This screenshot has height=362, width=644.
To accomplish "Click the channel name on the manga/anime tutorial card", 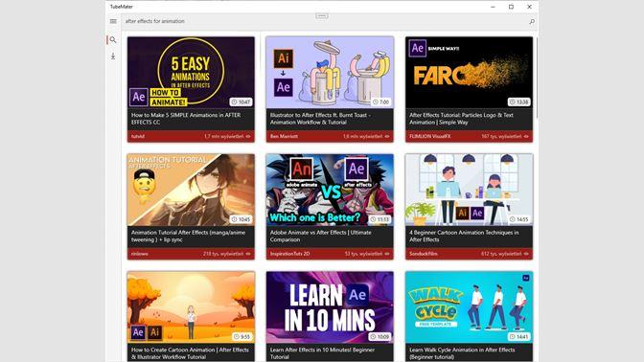I will (140, 254).
